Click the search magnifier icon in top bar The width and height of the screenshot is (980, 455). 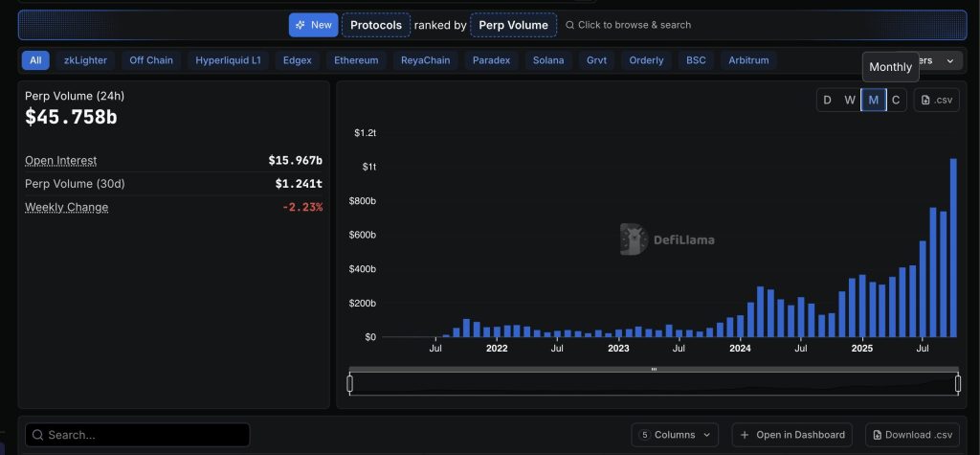pos(570,25)
